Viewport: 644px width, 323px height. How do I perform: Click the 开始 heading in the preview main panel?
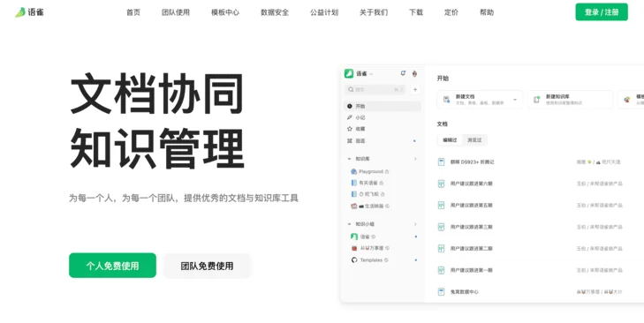pyautogui.click(x=443, y=78)
